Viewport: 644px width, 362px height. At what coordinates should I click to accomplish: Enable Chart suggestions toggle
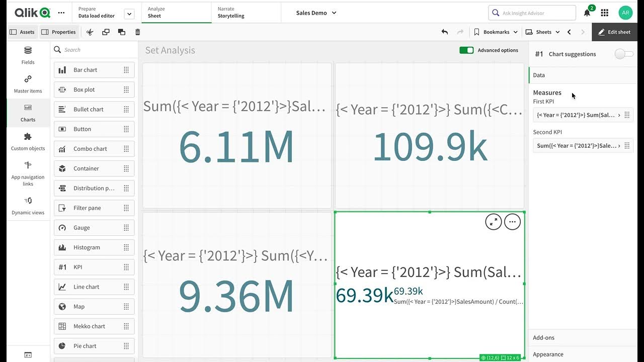(624, 54)
